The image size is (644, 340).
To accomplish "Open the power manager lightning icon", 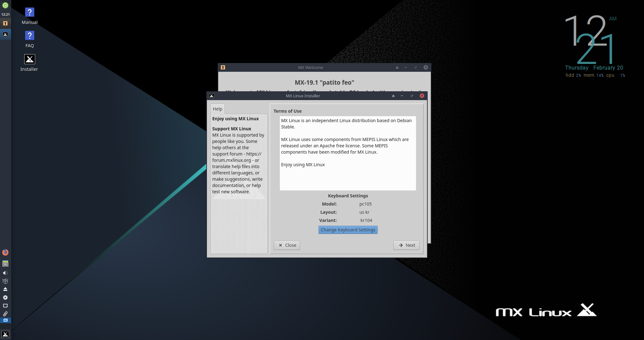I will click(5, 297).
